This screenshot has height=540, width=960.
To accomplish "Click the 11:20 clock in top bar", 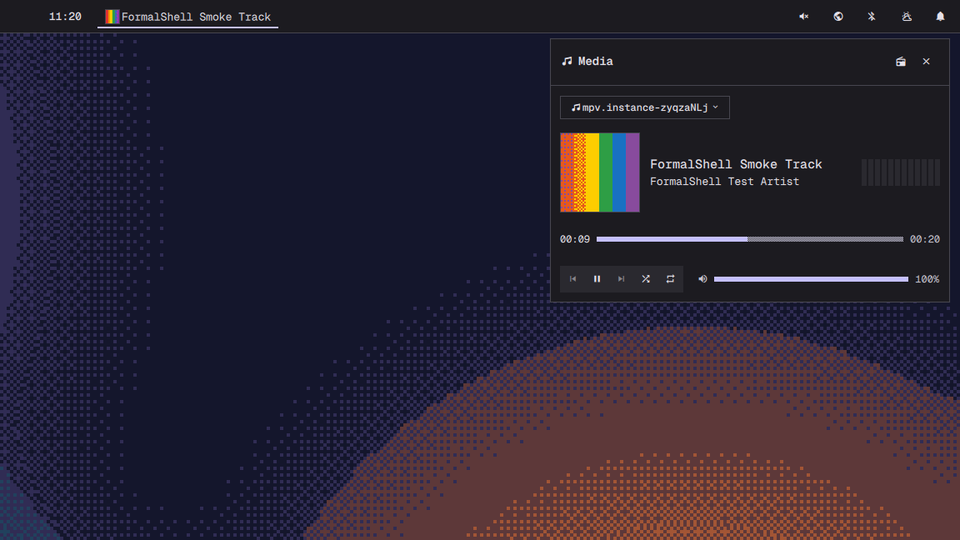I will [65, 17].
